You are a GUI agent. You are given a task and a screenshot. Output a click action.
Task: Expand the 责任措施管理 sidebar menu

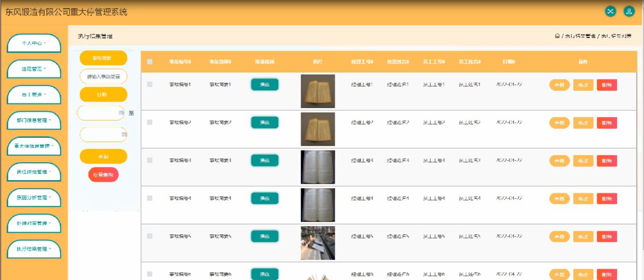[34, 172]
